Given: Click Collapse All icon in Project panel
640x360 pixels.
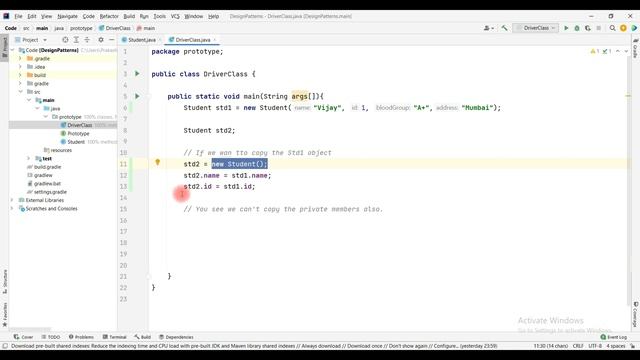Looking at the screenshot, I should pos(87,40).
